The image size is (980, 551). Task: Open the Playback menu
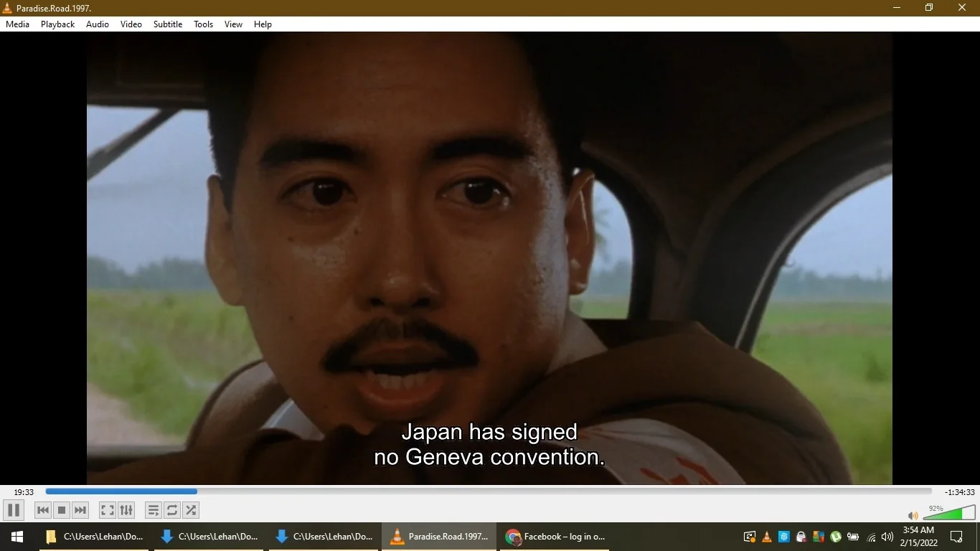click(x=57, y=24)
